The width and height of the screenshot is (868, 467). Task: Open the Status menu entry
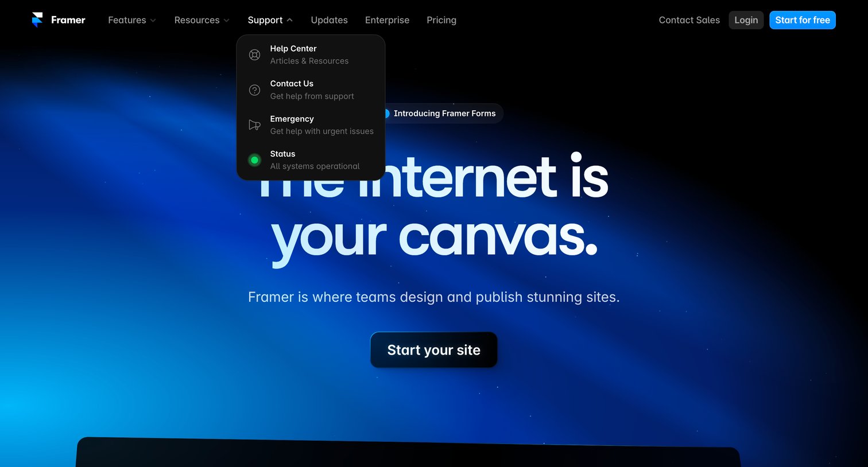click(311, 160)
